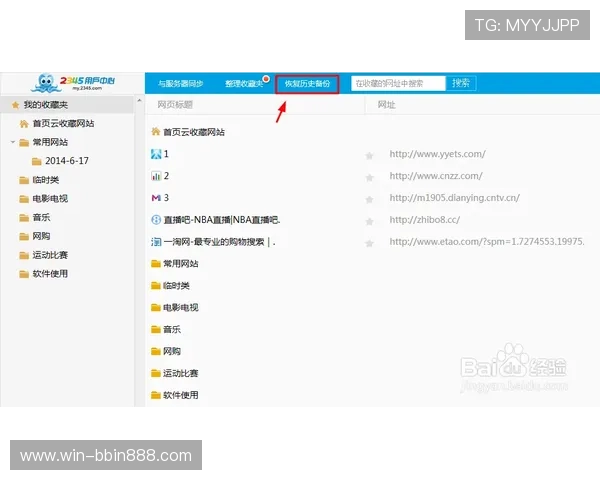Viewport: 600px width, 480px height.
Task: Select sidebar label 软件使用
Action: click(50, 274)
